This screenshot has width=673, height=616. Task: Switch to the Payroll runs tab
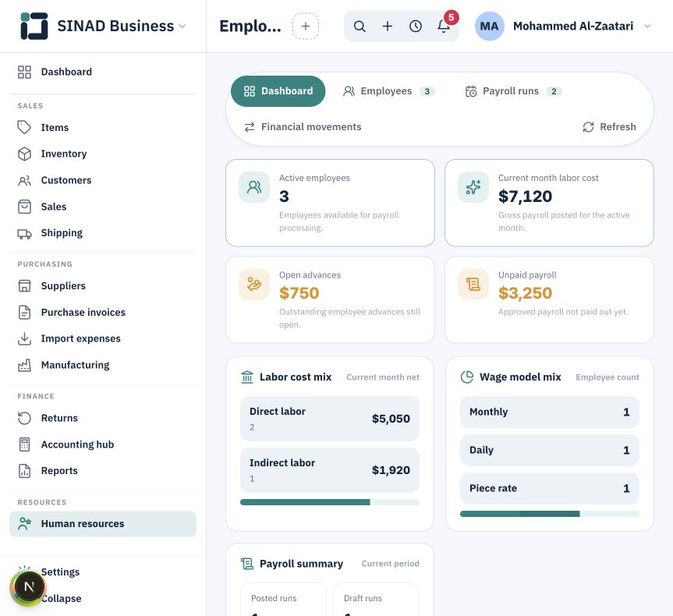click(513, 91)
